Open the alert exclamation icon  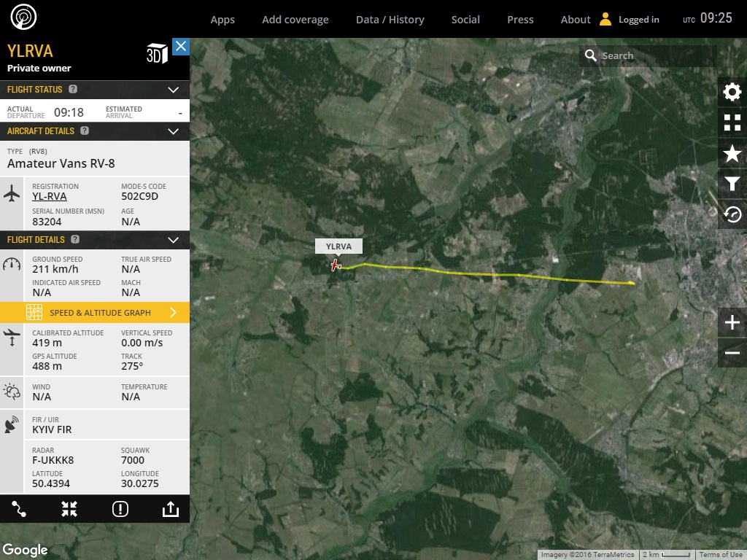120,509
